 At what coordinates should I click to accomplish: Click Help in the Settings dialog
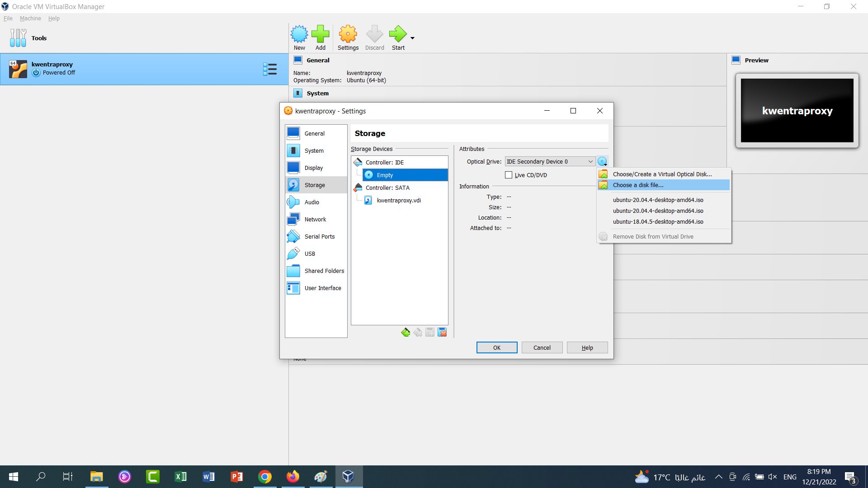pos(587,347)
